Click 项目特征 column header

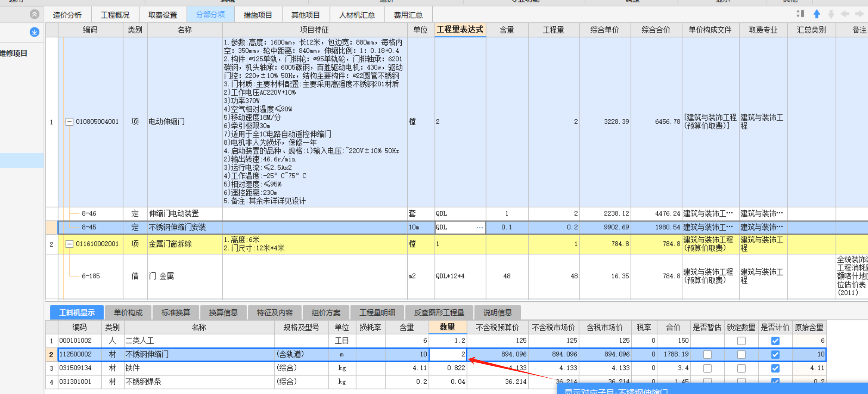coord(315,30)
